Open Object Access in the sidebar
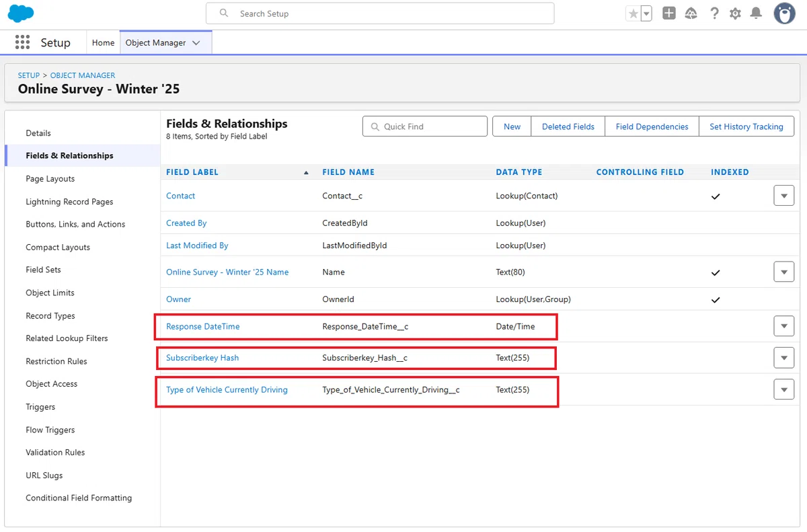The width and height of the screenshot is (807, 532). point(52,384)
